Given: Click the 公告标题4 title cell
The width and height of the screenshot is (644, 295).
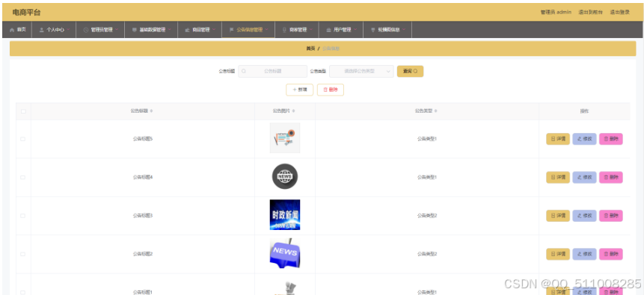Looking at the screenshot, I should pos(143,177).
